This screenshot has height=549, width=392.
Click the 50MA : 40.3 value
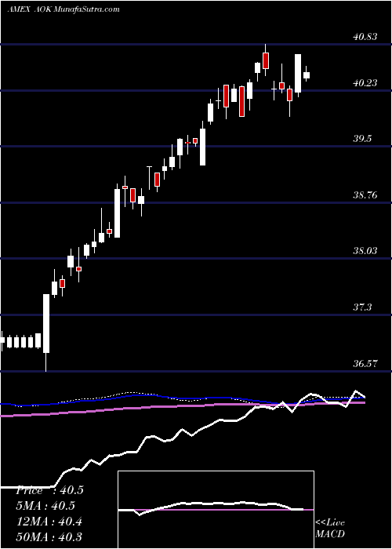pyautogui.click(x=49, y=536)
